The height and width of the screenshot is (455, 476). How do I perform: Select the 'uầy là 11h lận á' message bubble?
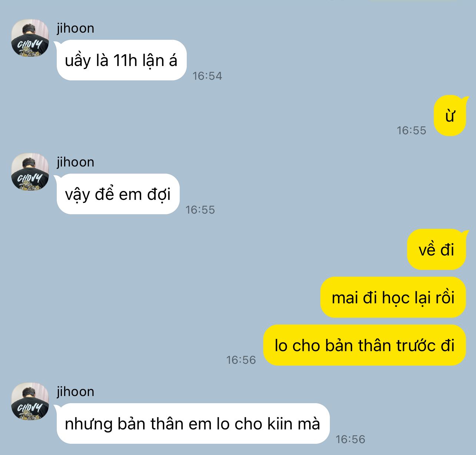(x=121, y=60)
